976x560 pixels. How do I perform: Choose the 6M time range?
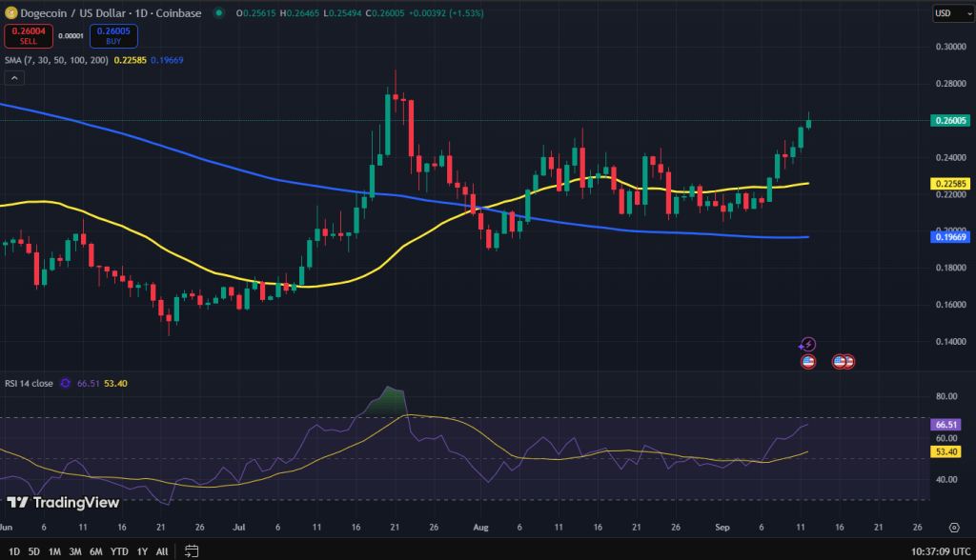96,551
